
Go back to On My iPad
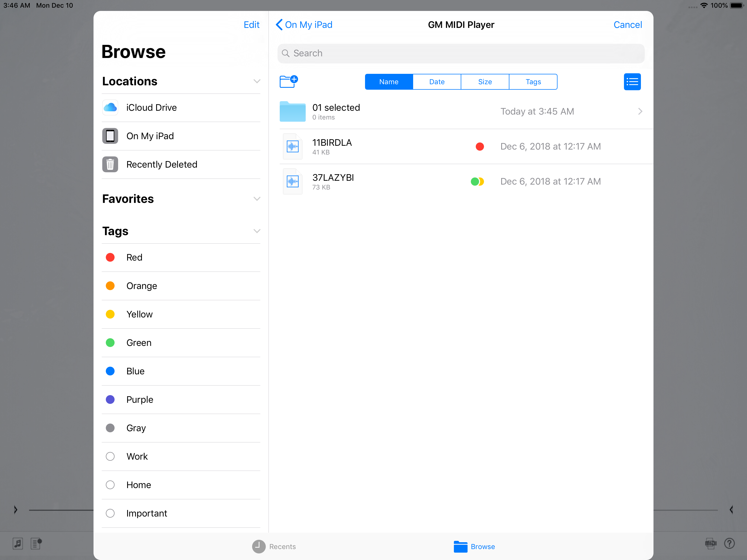304,25
